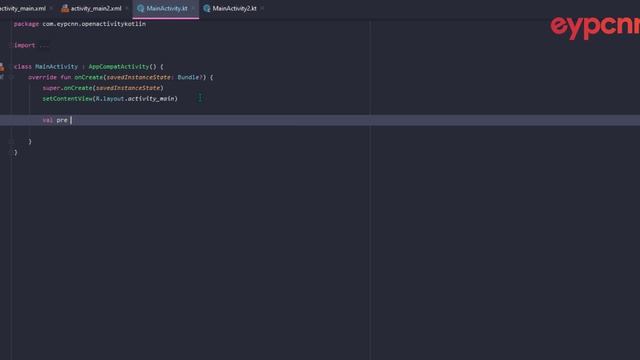
Task: Click 'savedInstanceState' in the super.onCreate call
Action: coord(128,88)
